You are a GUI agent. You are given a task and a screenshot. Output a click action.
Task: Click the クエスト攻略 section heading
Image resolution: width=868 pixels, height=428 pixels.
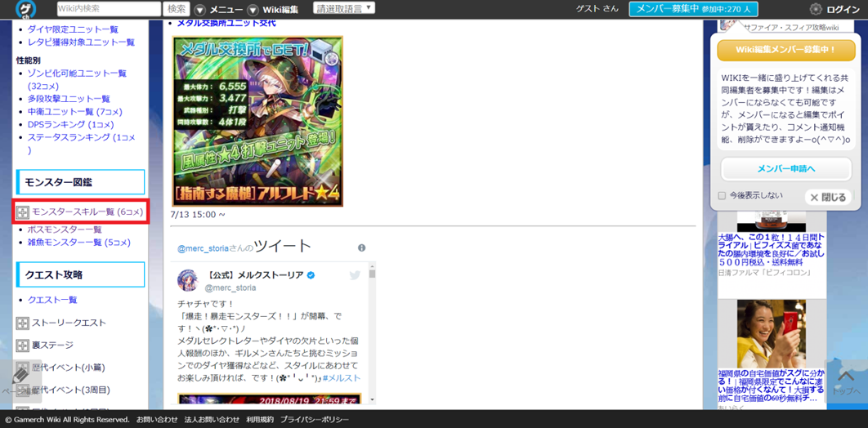81,274
